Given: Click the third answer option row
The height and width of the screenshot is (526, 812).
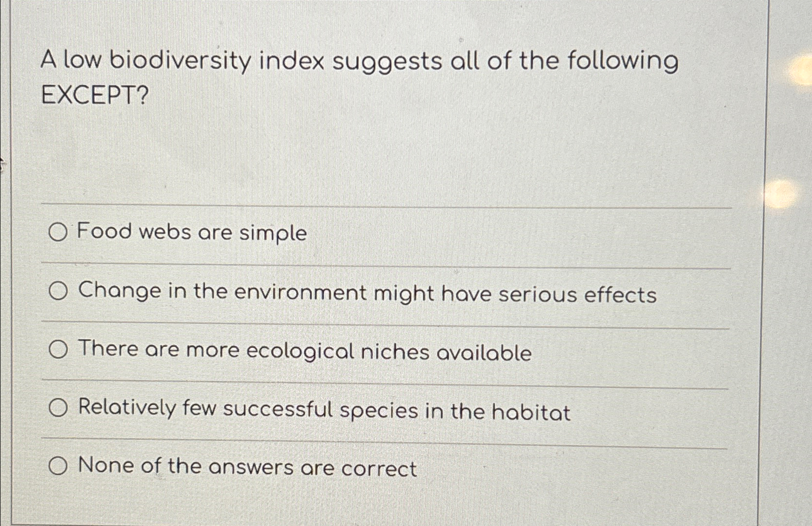Looking at the screenshot, I should tap(342, 350).
